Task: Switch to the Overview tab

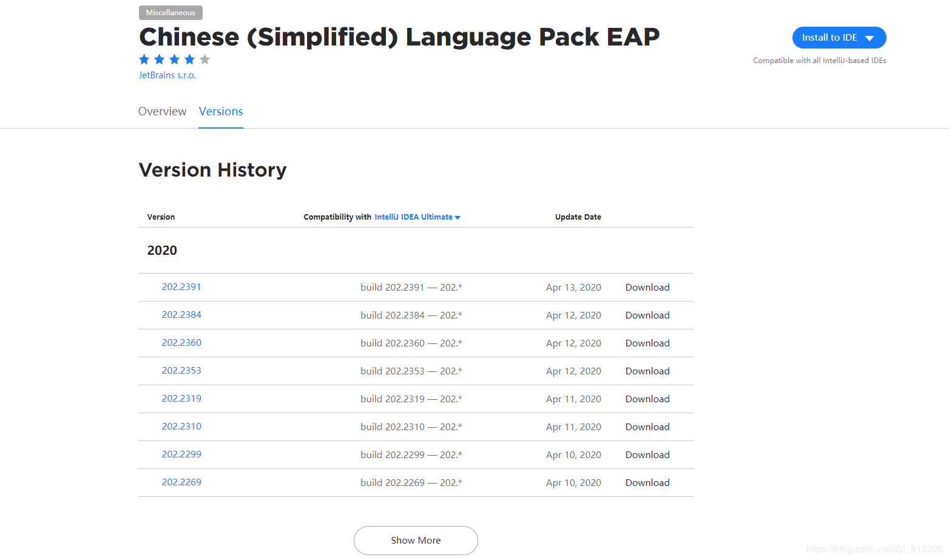Action: [x=162, y=111]
